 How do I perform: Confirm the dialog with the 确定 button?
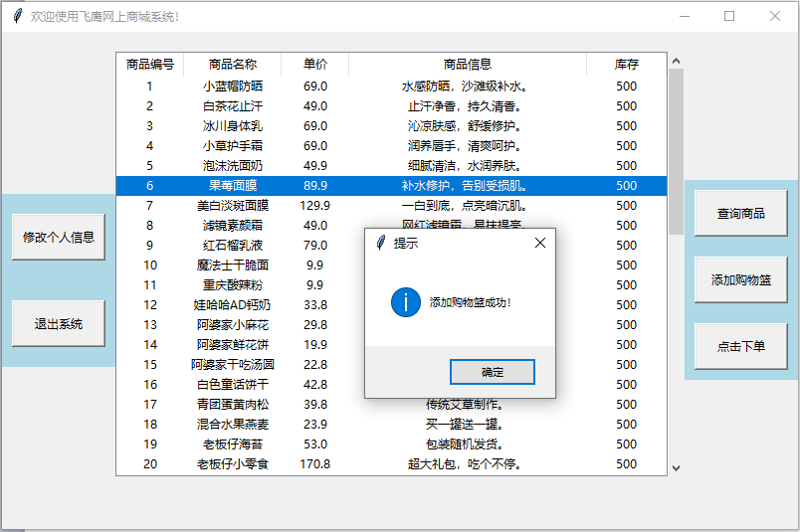[492, 372]
